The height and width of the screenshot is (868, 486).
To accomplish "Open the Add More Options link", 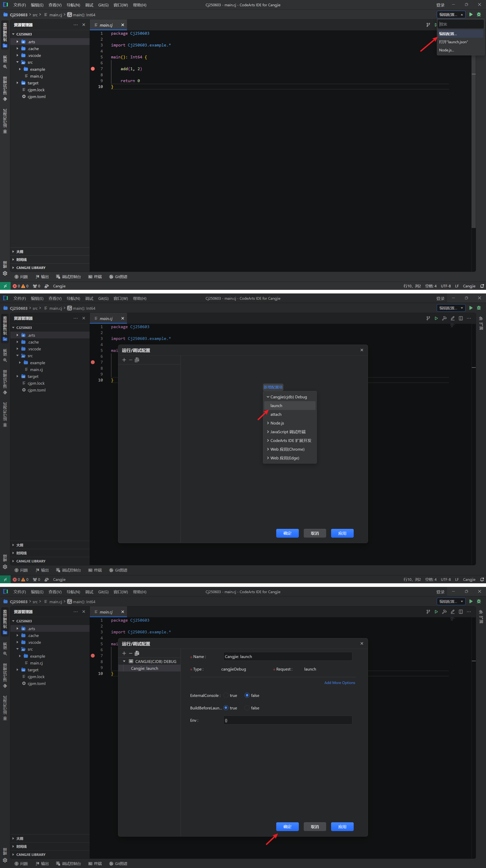I will point(340,683).
